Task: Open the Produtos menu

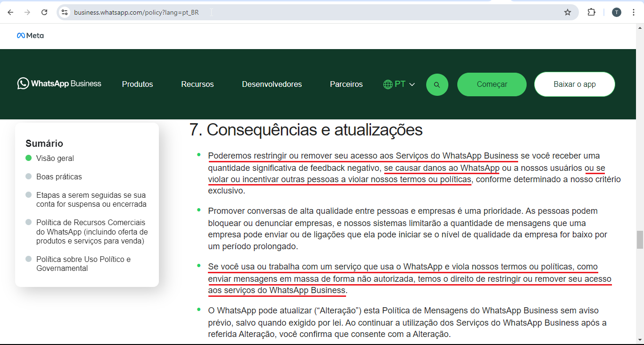Action: point(138,84)
